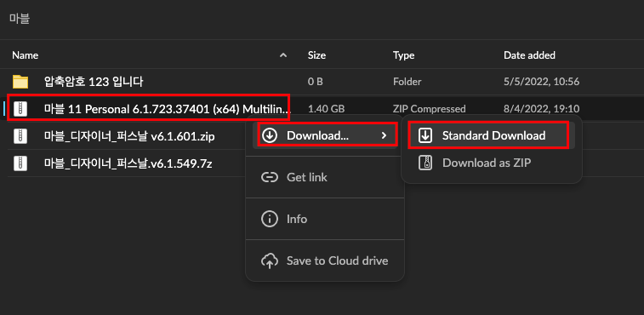Screen dimensions: 644x315
Task: Click the 0 B size value
Action: click(x=315, y=82)
